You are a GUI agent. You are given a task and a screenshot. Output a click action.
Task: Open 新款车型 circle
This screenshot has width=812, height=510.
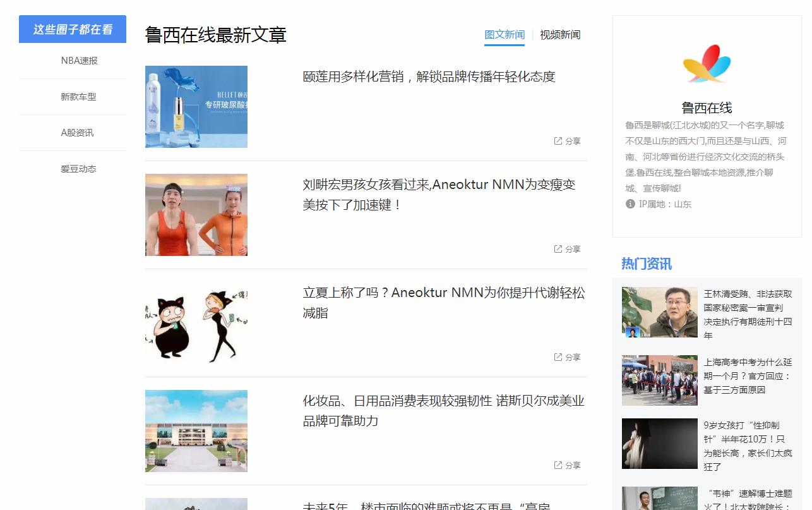click(x=78, y=97)
